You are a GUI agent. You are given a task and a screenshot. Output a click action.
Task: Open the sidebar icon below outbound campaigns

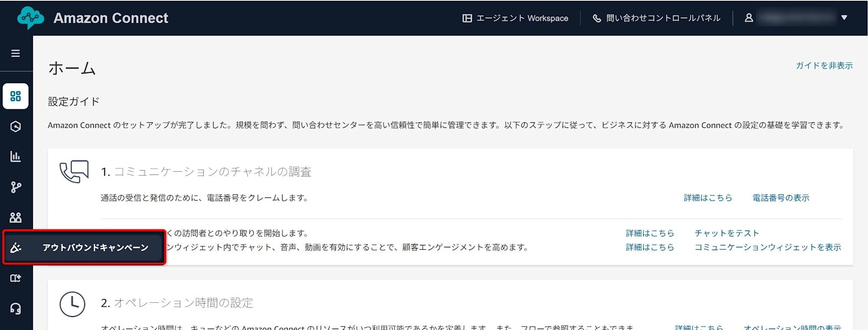click(x=16, y=278)
